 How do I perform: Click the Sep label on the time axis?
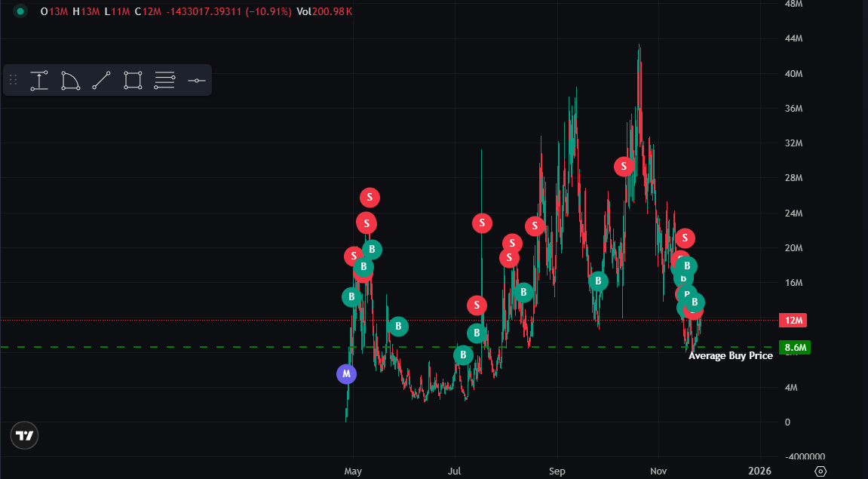pyautogui.click(x=557, y=471)
